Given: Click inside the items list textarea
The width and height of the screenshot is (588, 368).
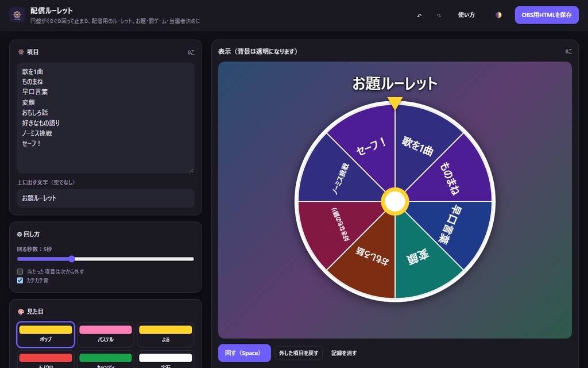Looking at the screenshot, I should (x=106, y=118).
